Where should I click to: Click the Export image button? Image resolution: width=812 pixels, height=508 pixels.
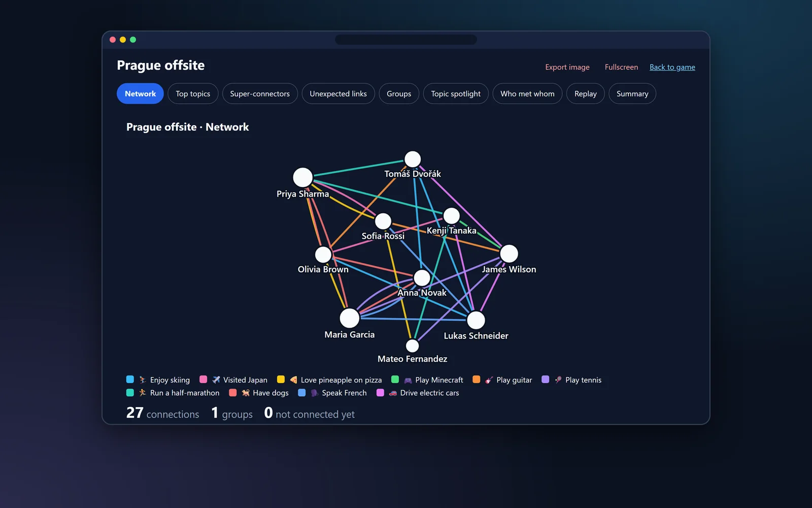(x=567, y=67)
